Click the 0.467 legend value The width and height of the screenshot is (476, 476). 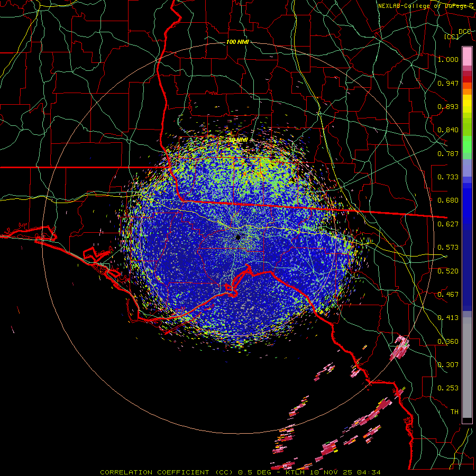448,295
